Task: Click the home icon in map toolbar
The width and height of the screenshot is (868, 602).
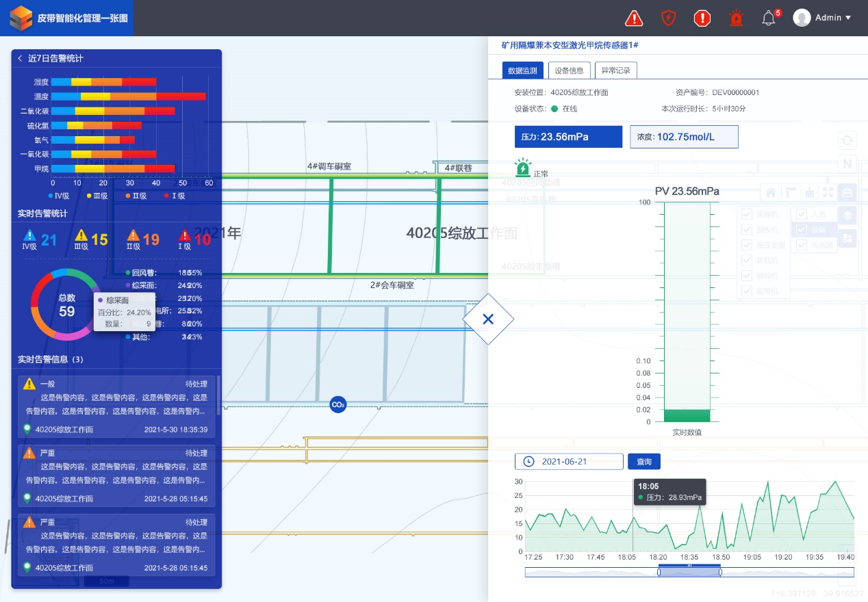Action: coord(770,193)
